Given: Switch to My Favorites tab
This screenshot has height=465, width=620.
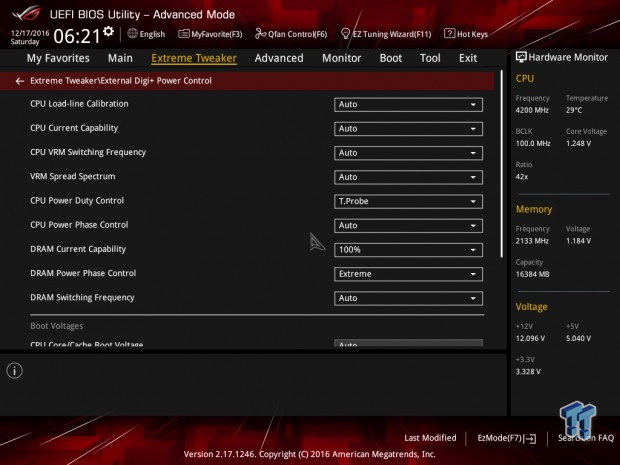Looking at the screenshot, I should coord(58,58).
